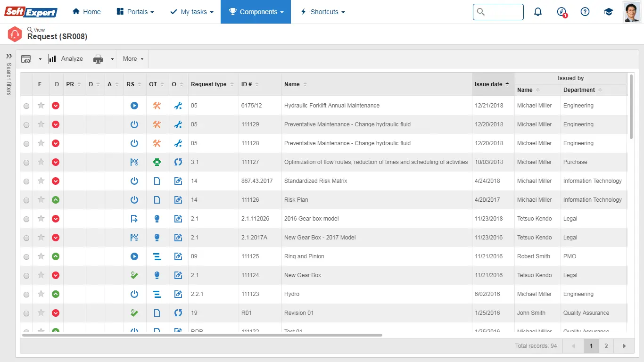Click the blue play status icon on Hydraulic Forklift row
The image size is (644, 362).
click(134, 106)
